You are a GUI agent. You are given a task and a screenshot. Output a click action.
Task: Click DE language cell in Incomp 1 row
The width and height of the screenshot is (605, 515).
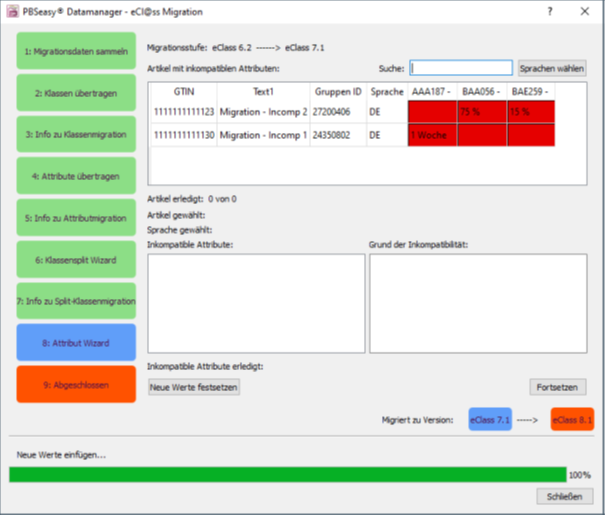pos(387,135)
